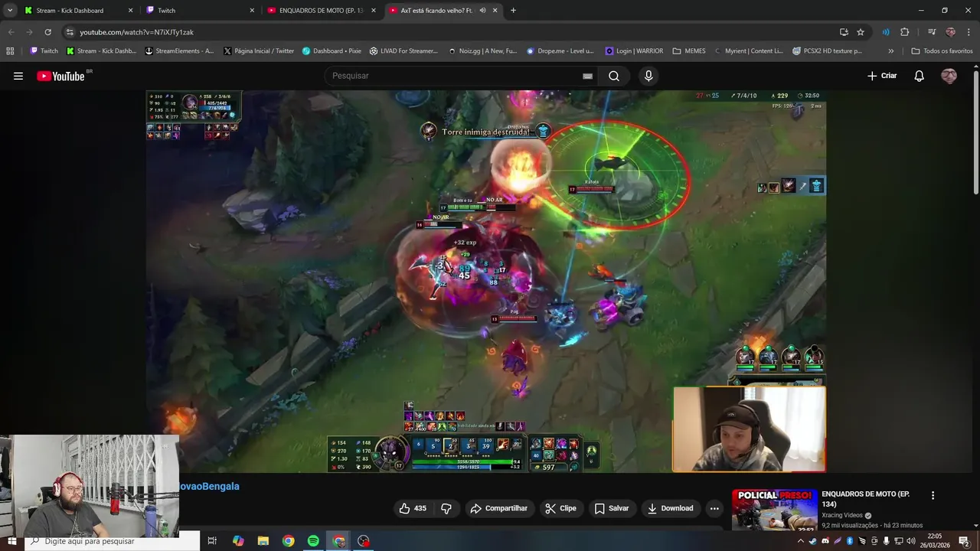Open StreamElements bookmark

tap(179, 51)
